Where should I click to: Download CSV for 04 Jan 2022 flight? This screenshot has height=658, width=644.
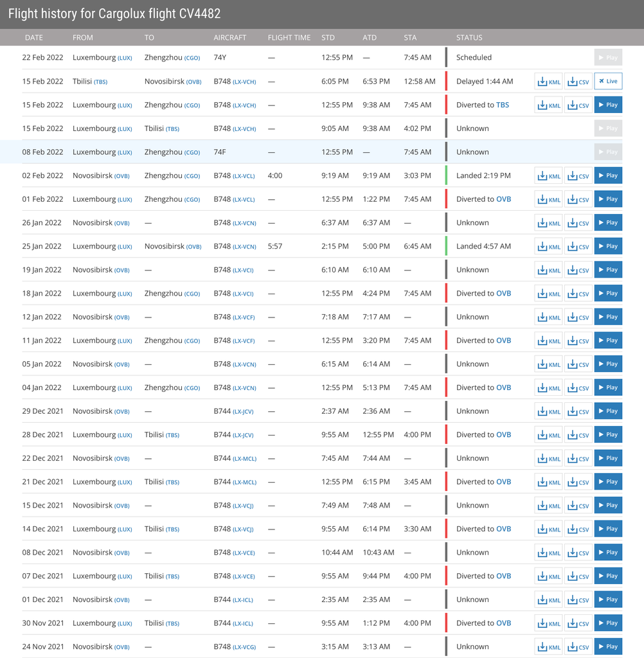coord(578,387)
